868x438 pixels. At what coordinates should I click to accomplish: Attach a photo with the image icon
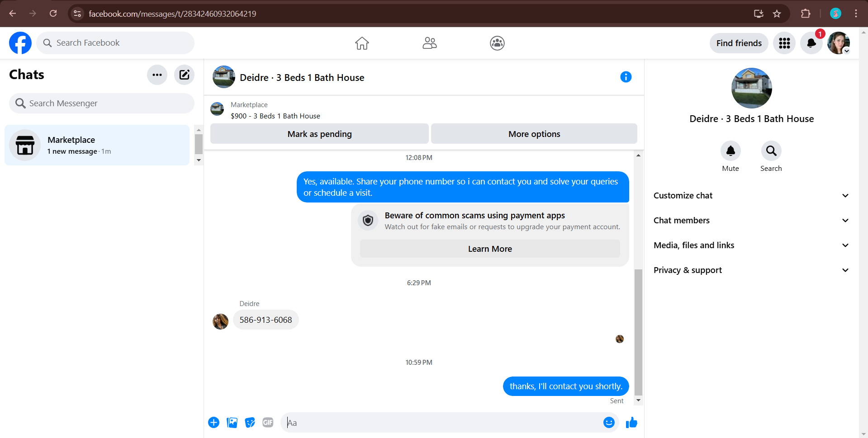click(x=232, y=423)
